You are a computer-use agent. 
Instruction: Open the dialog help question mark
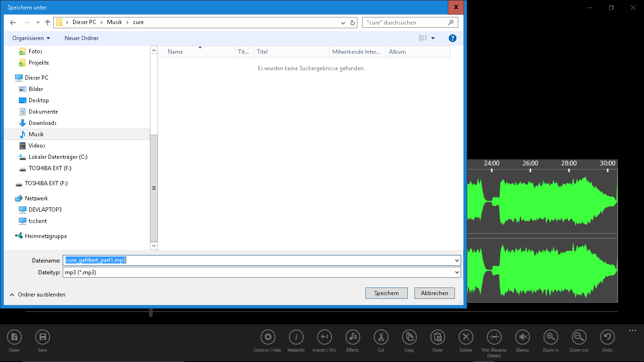[x=453, y=38]
